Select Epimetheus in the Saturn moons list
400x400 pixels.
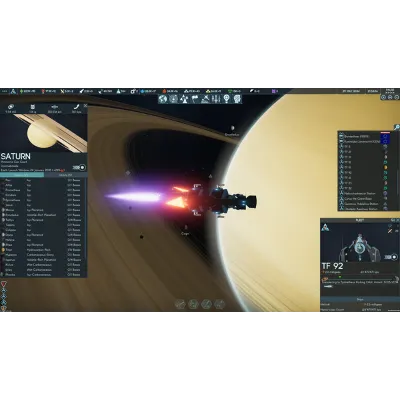click(x=42, y=200)
